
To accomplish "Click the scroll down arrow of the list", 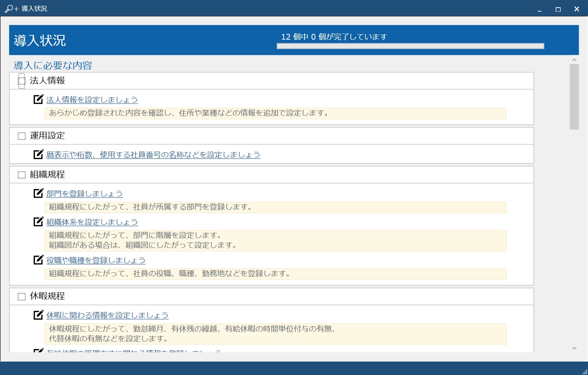I will 574,348.
